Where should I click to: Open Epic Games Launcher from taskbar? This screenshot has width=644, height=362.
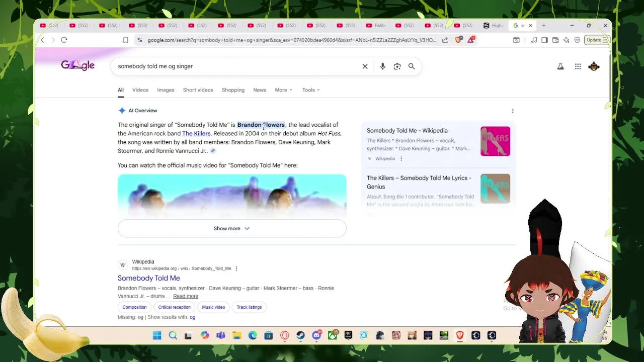[x=348, y=335]
